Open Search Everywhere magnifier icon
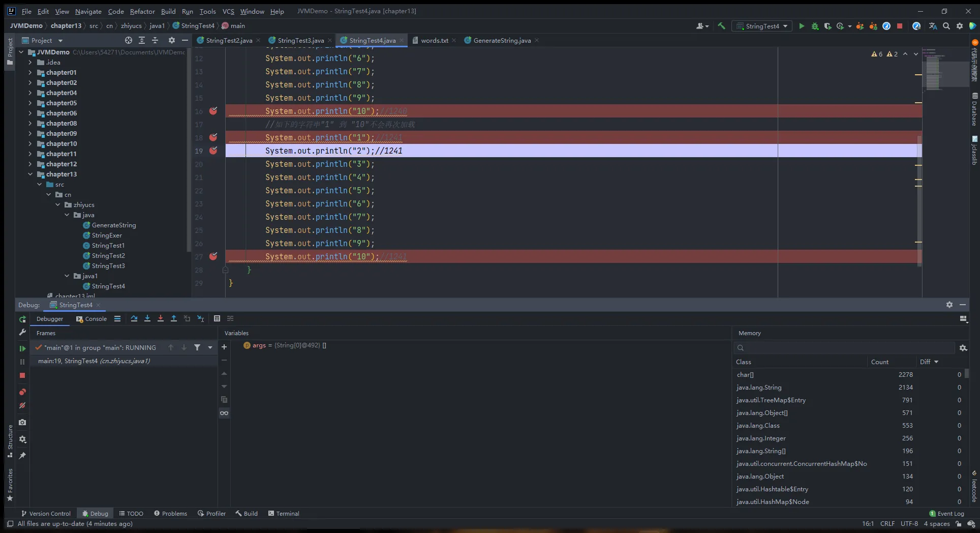980x533 pixels. coord(946,26)
